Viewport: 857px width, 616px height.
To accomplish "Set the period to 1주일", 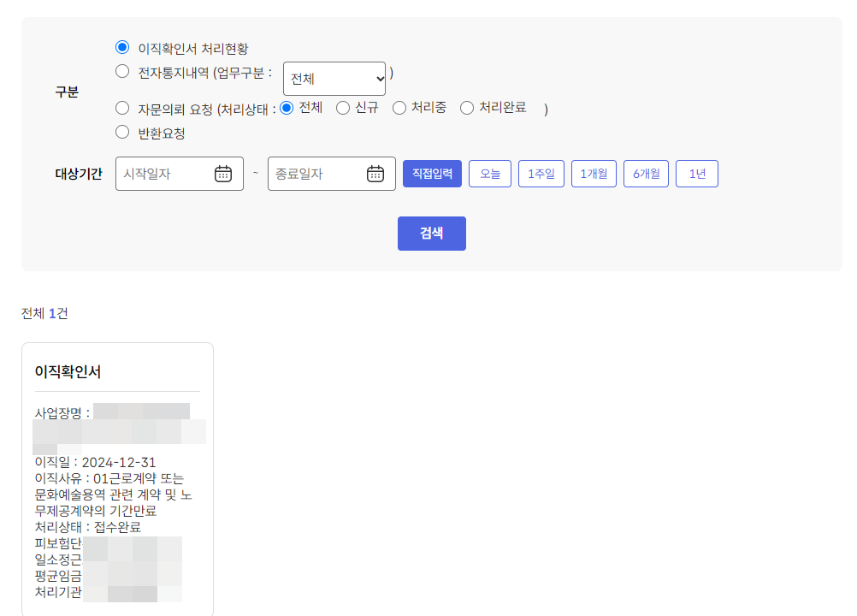I will pyautogui.click(x=541, y=173).
